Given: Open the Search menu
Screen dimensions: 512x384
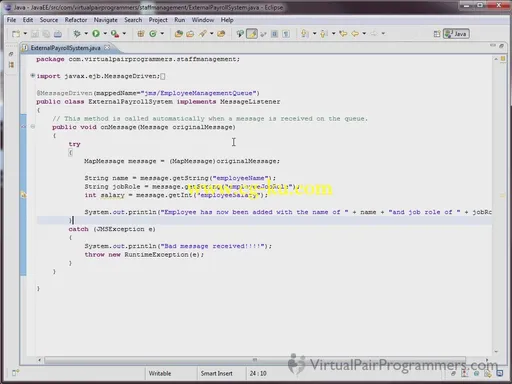Looking at the screenshot, I should click(133, 20).
